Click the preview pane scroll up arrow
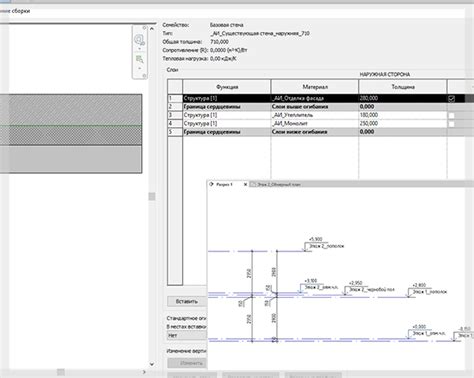The image size is (474, 378). tap(152, 29)
